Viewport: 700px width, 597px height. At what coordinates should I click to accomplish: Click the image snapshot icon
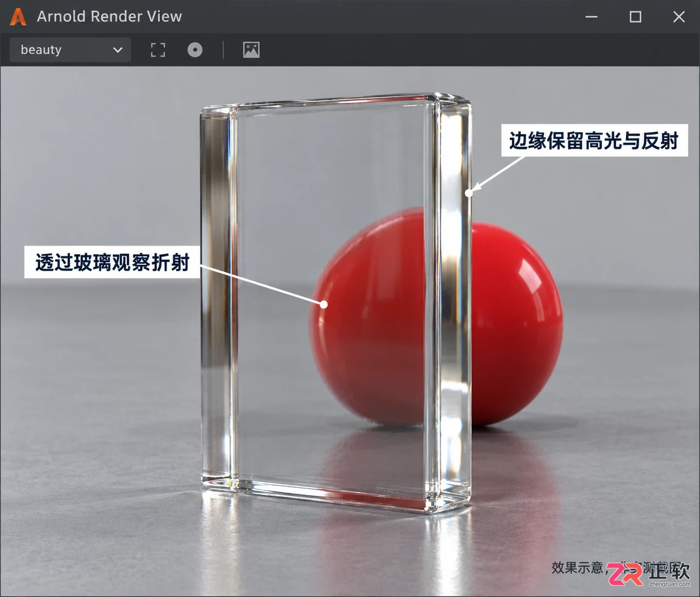pyautogui.click(x=251, y=50)
